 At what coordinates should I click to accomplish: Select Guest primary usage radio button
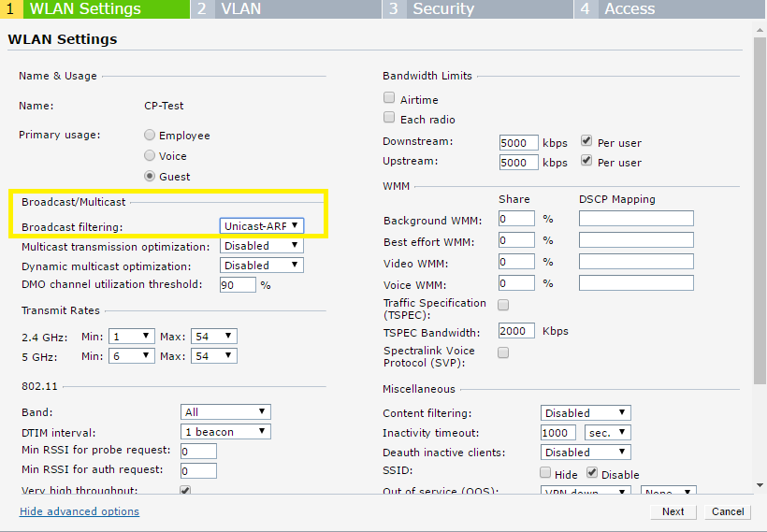click(150, 176)
